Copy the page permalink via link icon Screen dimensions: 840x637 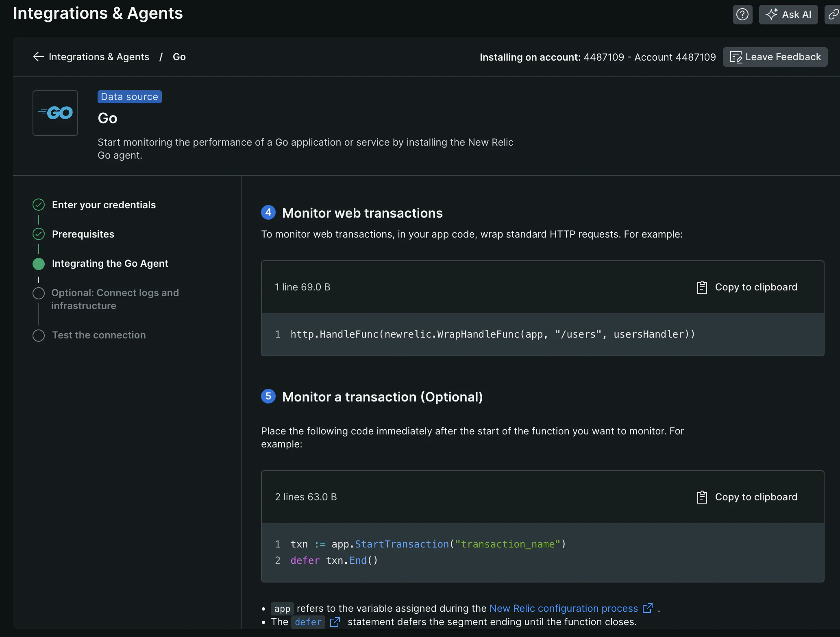click(833, 15)
